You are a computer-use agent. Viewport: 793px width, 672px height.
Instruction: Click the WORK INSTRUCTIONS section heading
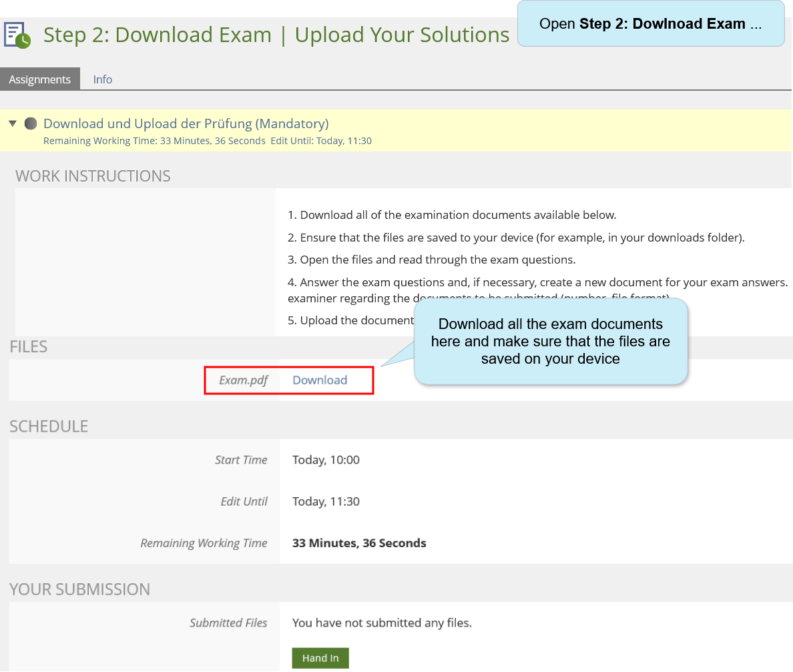(x=93, y=176)
